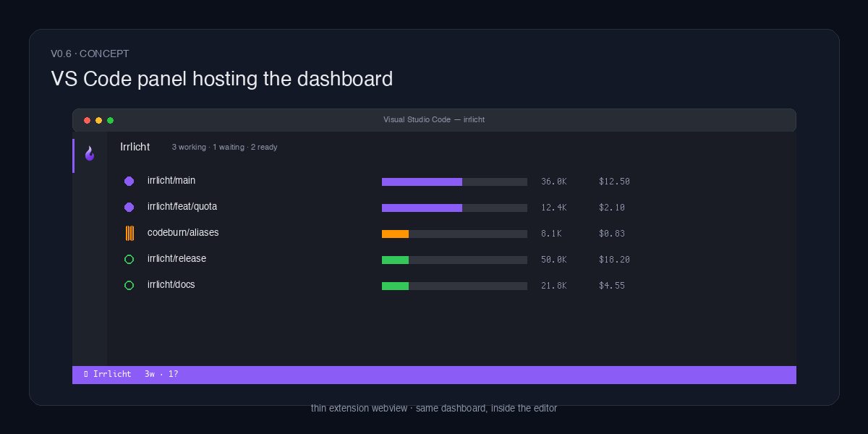Click the $12.50 cost value
The width and height of the screenshot is (868, 434).
[x=614, y=182]
